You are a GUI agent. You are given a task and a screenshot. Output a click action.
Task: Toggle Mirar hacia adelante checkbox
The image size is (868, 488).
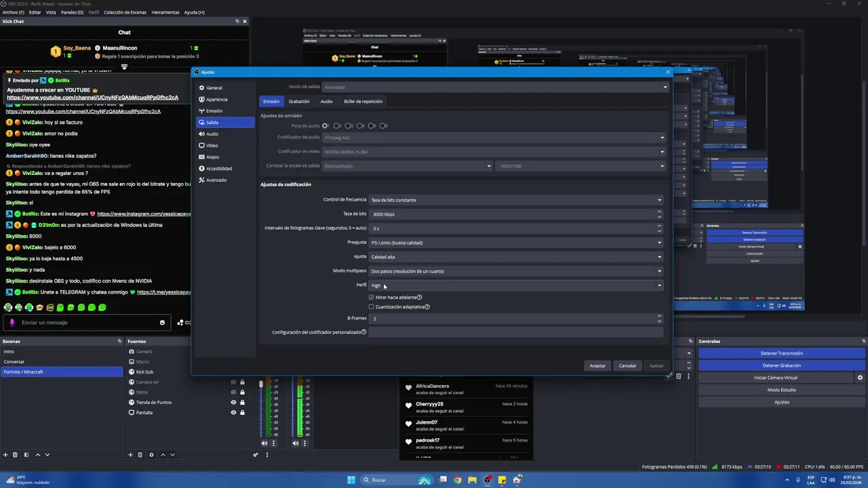pyautogui.click(x=371, y=298)
